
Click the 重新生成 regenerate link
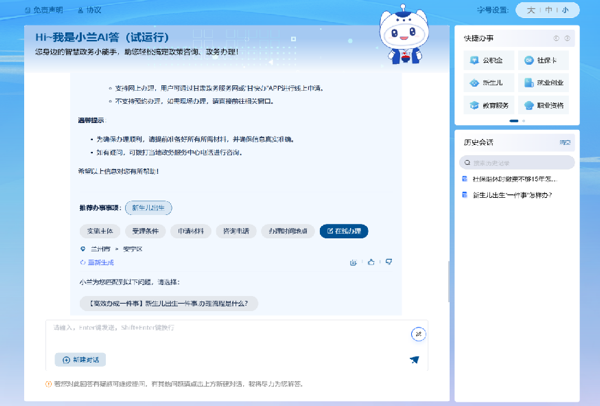tap(98, 262)
